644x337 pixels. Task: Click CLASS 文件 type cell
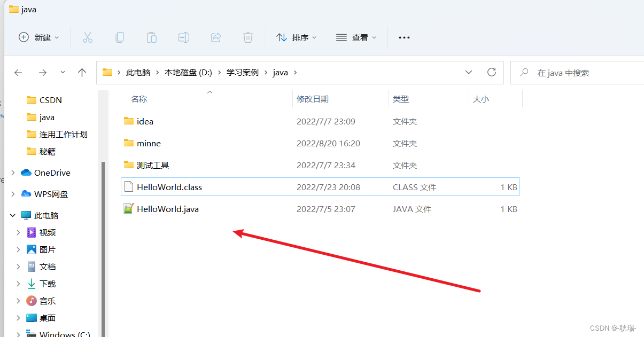414,187
